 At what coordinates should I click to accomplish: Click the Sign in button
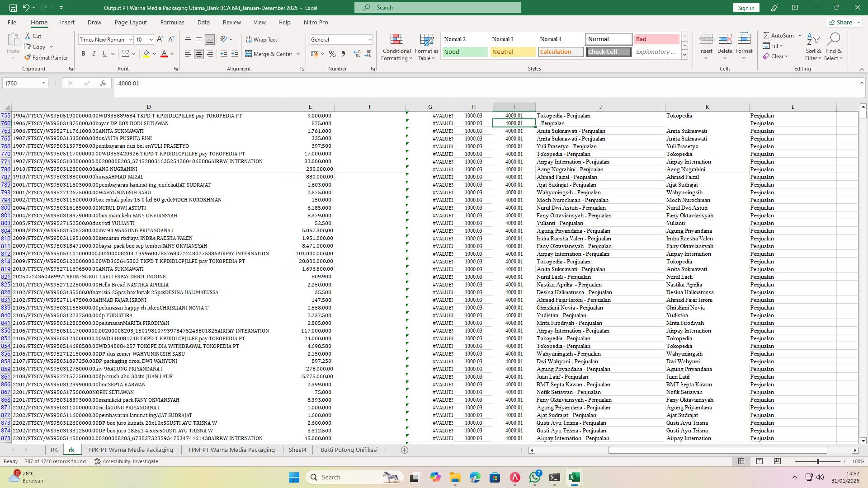[x=746, y=7]
